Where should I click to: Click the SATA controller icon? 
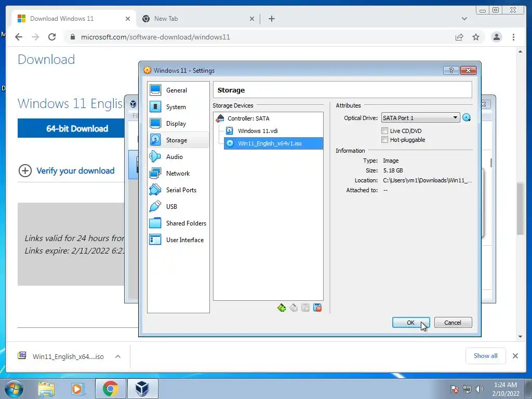coord(220,118)
